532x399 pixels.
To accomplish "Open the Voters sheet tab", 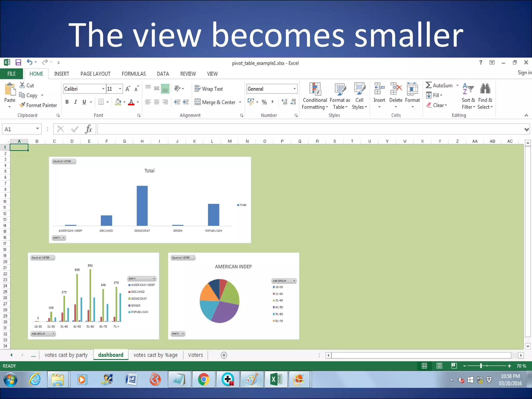I will point(195,355).
